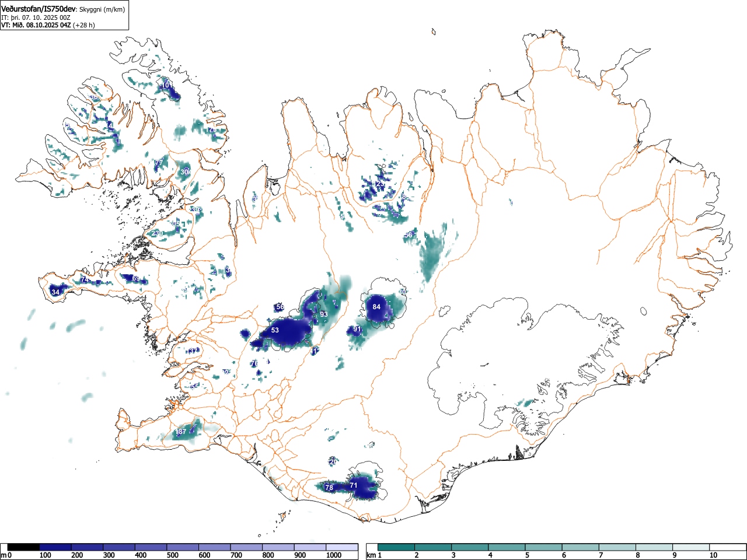Viewport: 747px width, 560px height.
Task: Select the palest blue 900–1000 m legend swatch
Action: coord(310,547)
